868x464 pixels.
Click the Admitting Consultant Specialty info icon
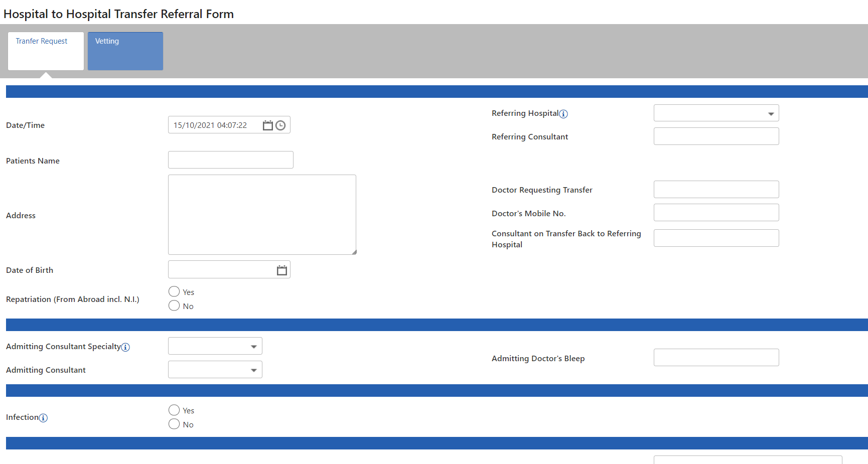click(x=125, y=347)
